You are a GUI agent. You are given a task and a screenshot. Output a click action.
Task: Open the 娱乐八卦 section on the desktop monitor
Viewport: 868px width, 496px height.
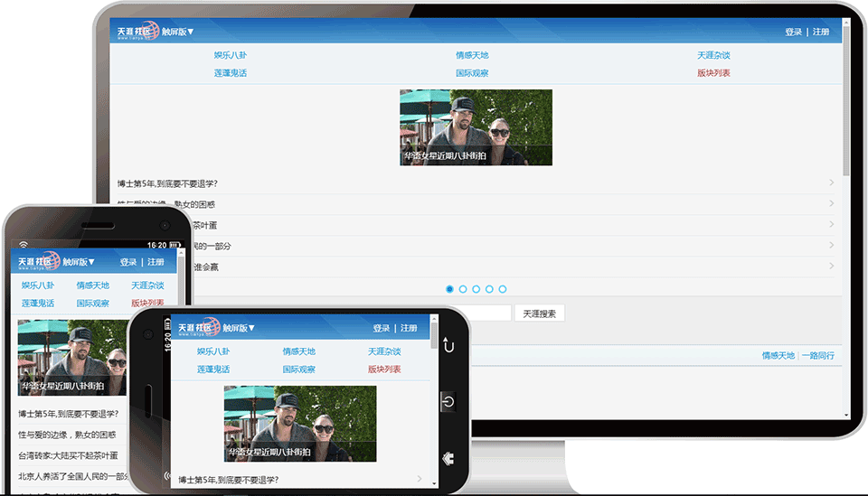(230, 55)
